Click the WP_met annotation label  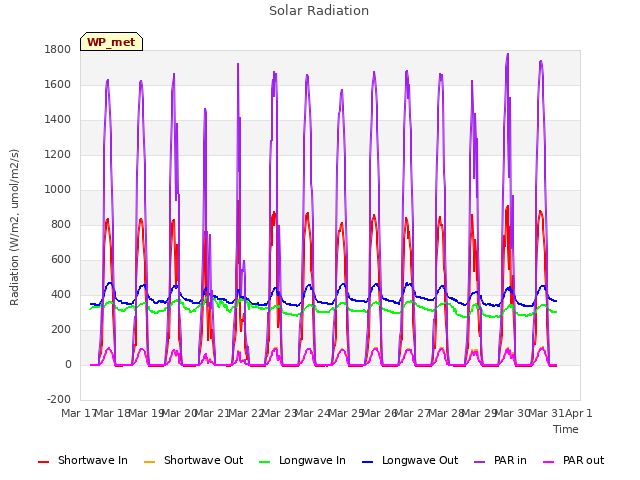(x=111, y=42)
